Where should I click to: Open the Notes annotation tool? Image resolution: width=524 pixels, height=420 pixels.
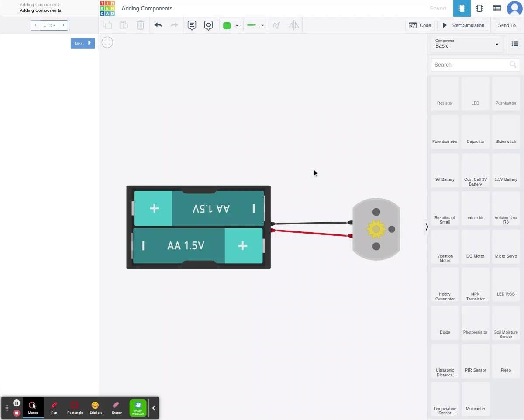click(192, 25)
